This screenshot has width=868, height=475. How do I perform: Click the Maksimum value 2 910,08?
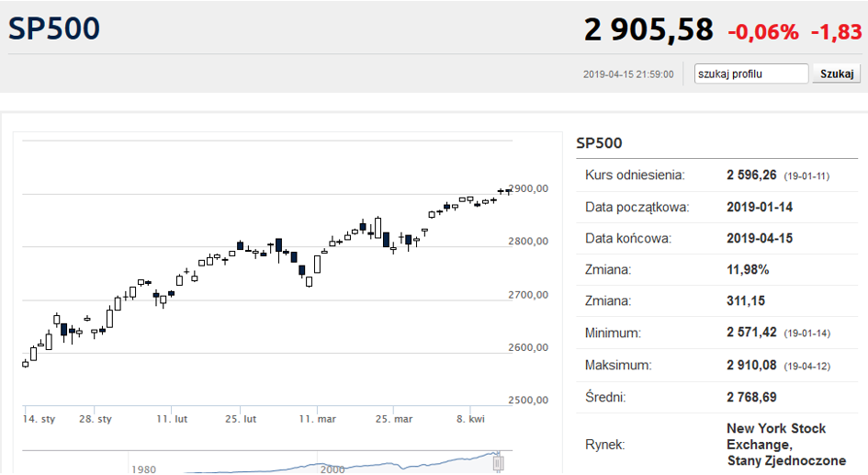(x=751, y=366)
